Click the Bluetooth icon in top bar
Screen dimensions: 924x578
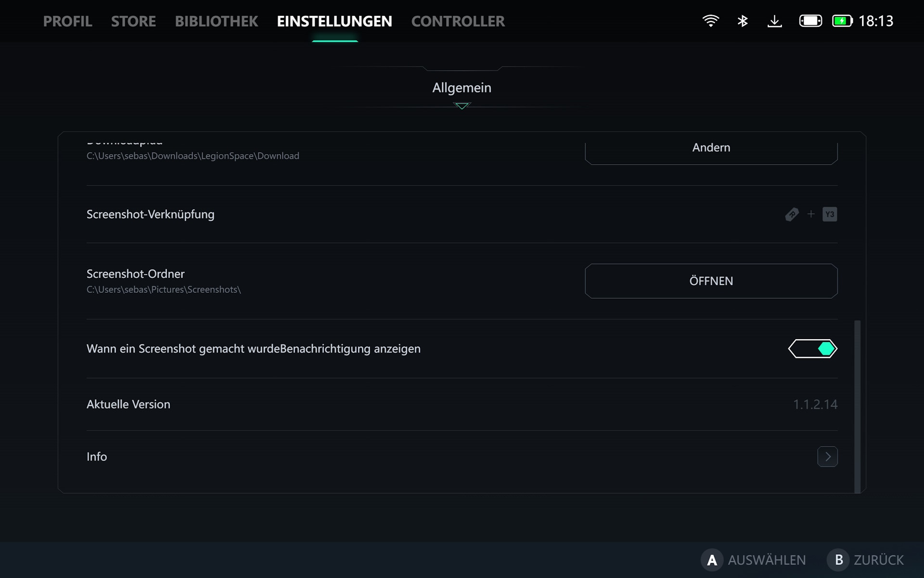pos(743,21)
